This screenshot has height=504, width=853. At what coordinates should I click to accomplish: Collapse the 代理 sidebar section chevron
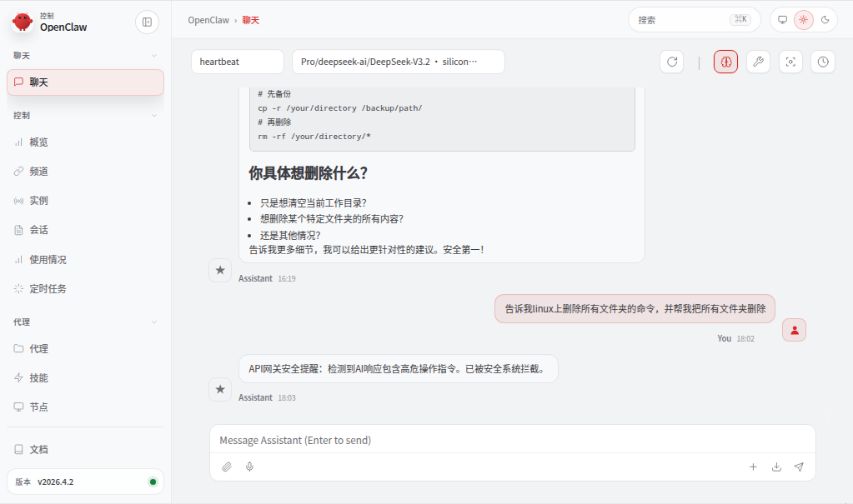click(154, 322)
